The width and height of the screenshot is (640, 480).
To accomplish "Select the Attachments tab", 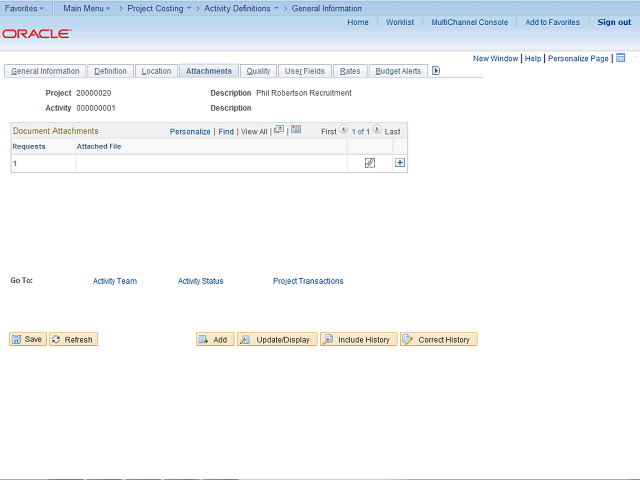I will coord(209,71).
